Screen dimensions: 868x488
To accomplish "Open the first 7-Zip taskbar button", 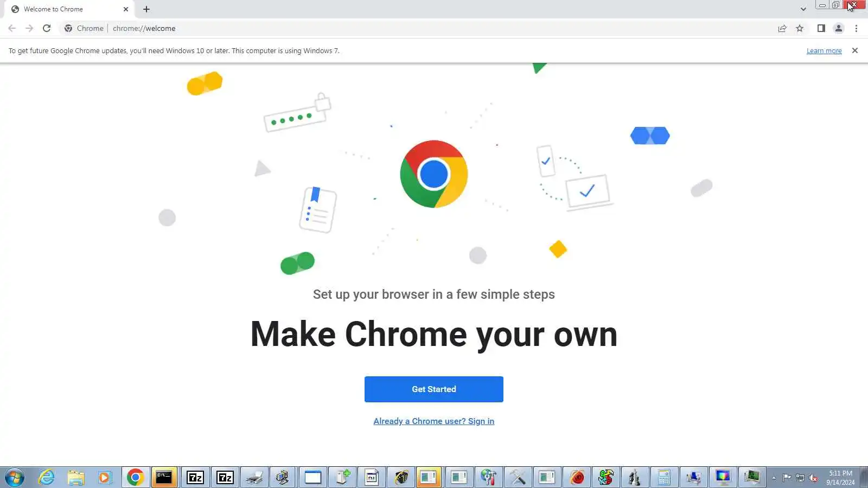I will pyautogui.click(x=195, y=478).
